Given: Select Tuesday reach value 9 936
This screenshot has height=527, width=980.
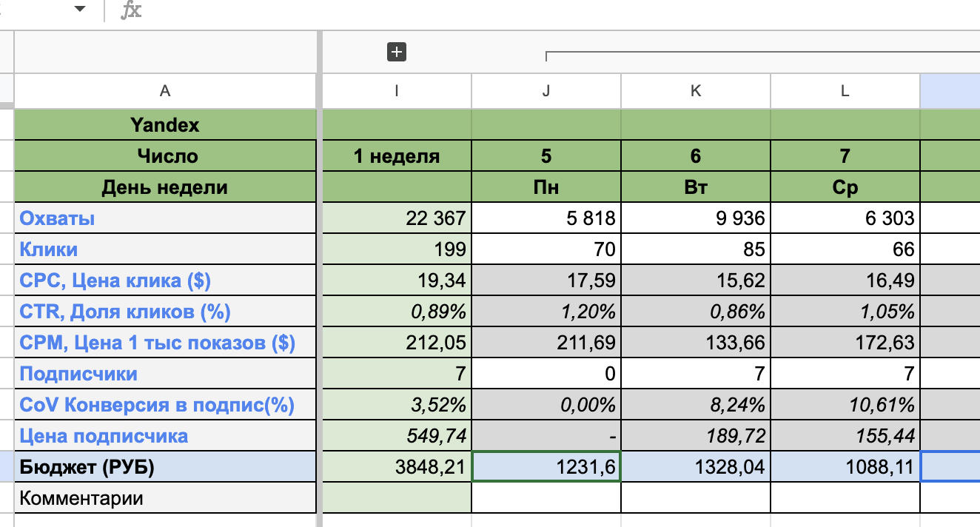Looking at the screenshot, I should [696, 218].
